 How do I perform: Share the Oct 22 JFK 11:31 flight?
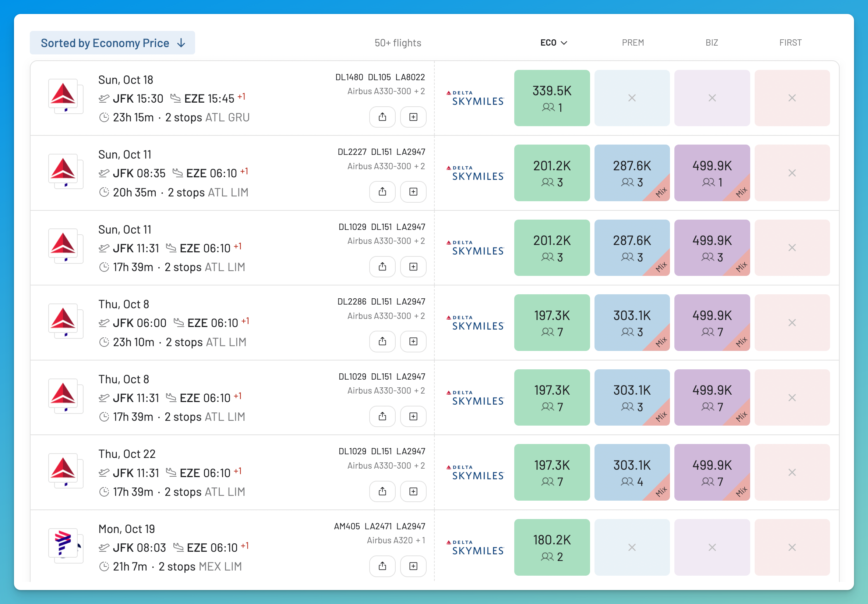point(382,491)
